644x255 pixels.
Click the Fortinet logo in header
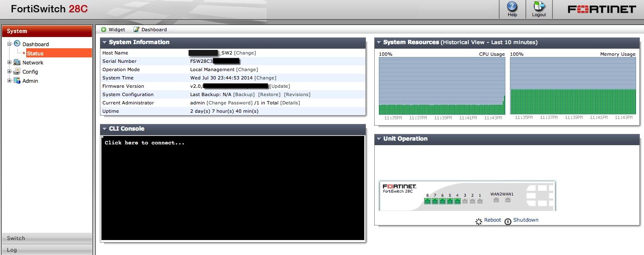pyautogui.click(x=602, y=9)
